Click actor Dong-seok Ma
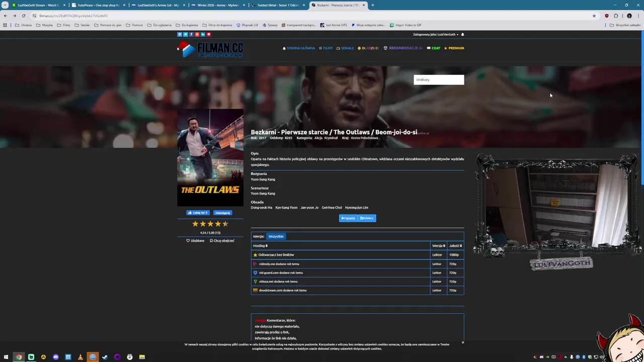Viewport: 644px width, 362px height. click(262, 208)
